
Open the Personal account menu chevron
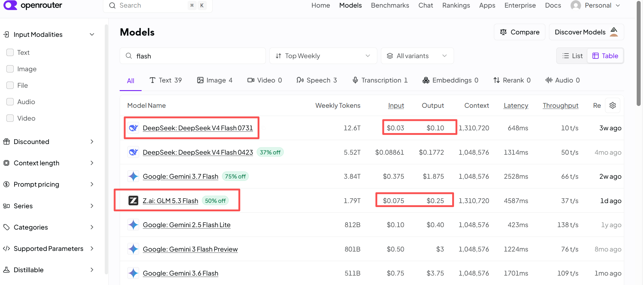(x=618, y=5)
